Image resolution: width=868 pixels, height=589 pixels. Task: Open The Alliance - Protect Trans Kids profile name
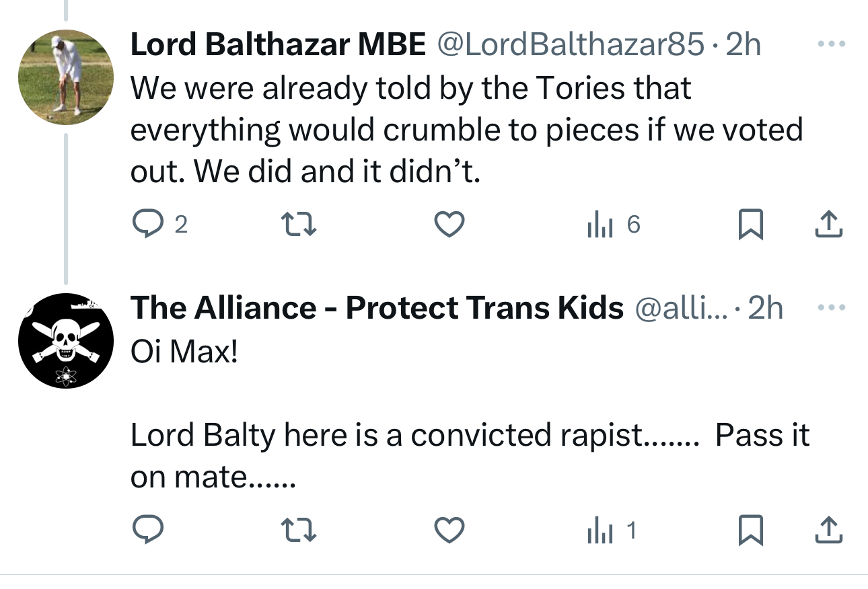377,308
